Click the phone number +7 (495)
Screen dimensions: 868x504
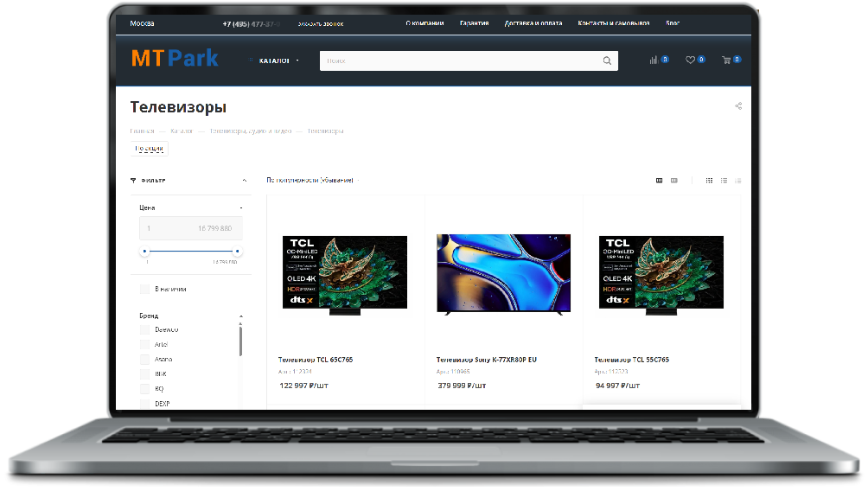252,24
